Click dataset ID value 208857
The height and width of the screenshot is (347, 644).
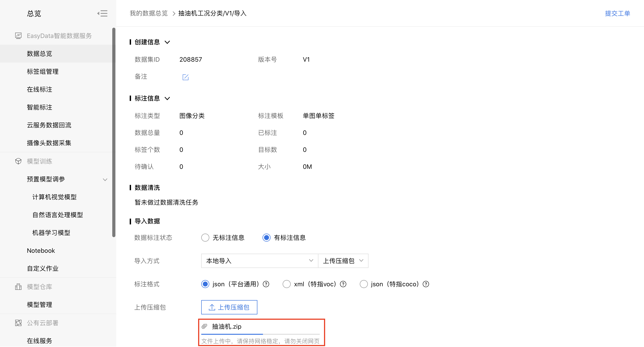pyautogui.click(x=191, y=59)
